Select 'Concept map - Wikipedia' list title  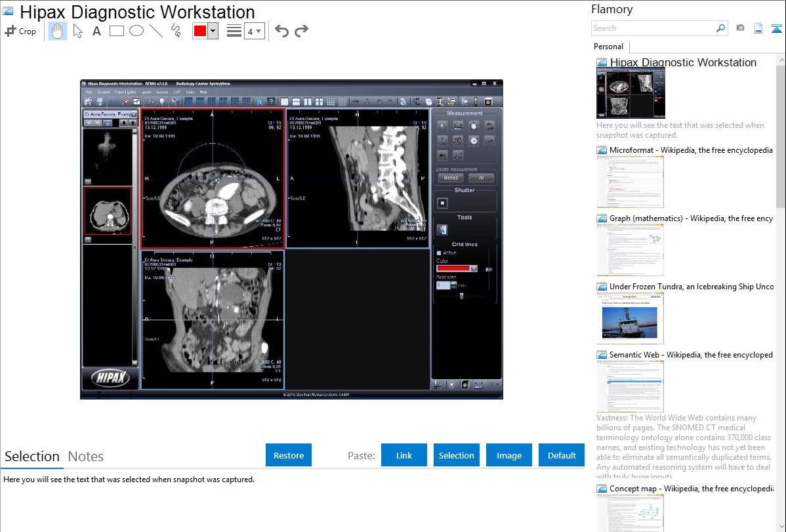(x=692, y=488)
